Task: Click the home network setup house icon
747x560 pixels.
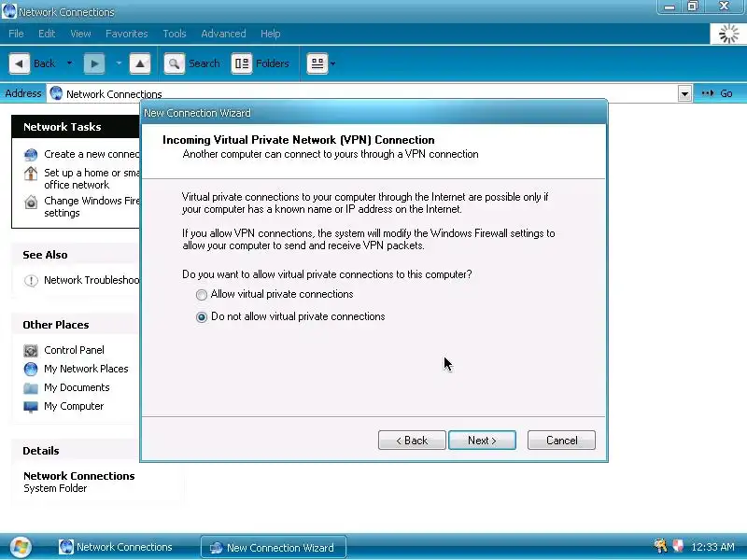Action: (31, 174)
